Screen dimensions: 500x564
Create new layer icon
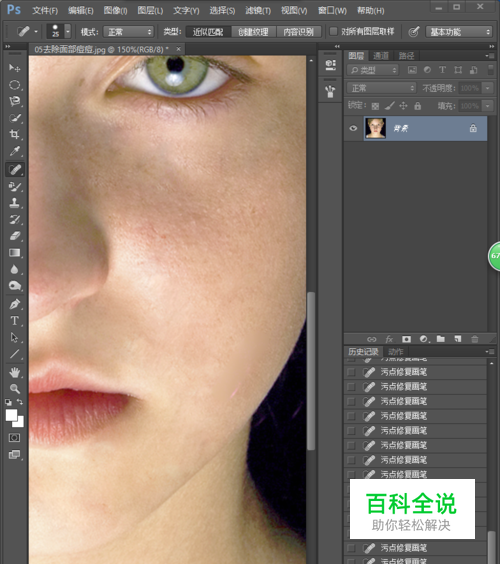click(x=458, y=339)
